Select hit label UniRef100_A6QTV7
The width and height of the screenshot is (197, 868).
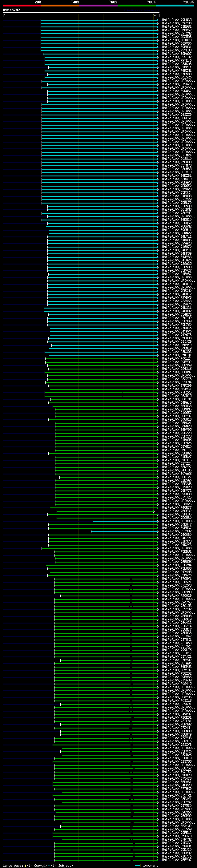coord(176,477)
